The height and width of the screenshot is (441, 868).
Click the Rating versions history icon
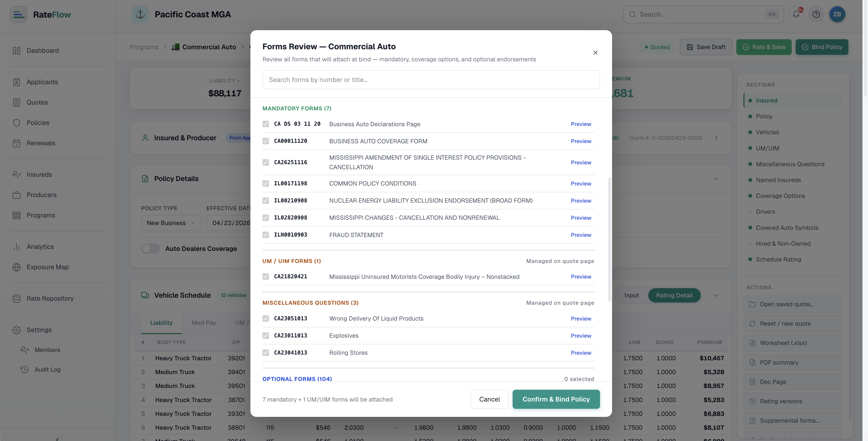pos(752,401)
